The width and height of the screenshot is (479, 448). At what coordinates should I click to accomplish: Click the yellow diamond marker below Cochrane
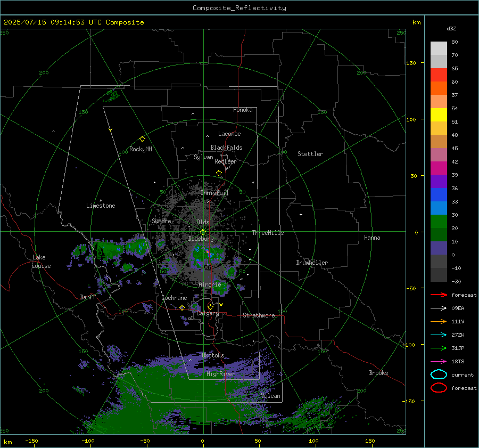tap(182, 307)
